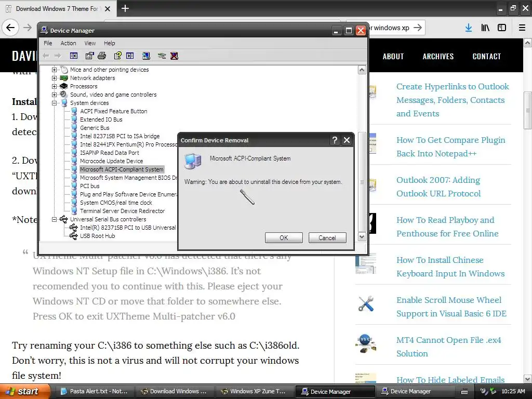Click the 10:25 AM system clock

tap(513, 392)
